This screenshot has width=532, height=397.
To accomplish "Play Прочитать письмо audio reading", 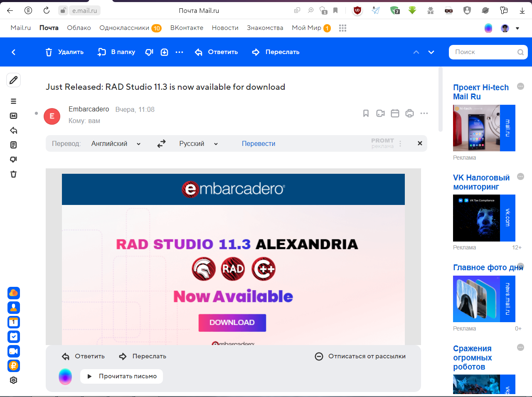I will coord(121,377).
